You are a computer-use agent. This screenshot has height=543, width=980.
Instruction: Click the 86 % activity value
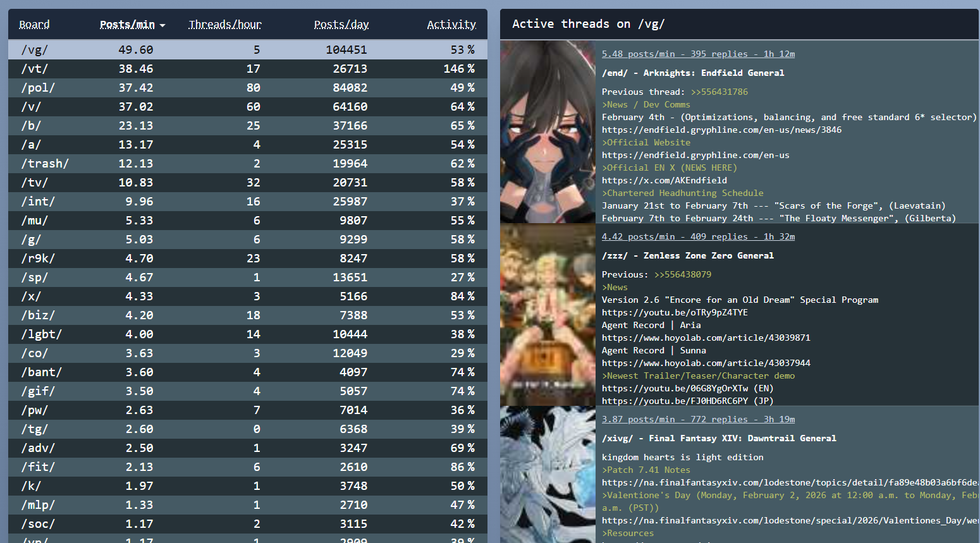tap(463, 467)
